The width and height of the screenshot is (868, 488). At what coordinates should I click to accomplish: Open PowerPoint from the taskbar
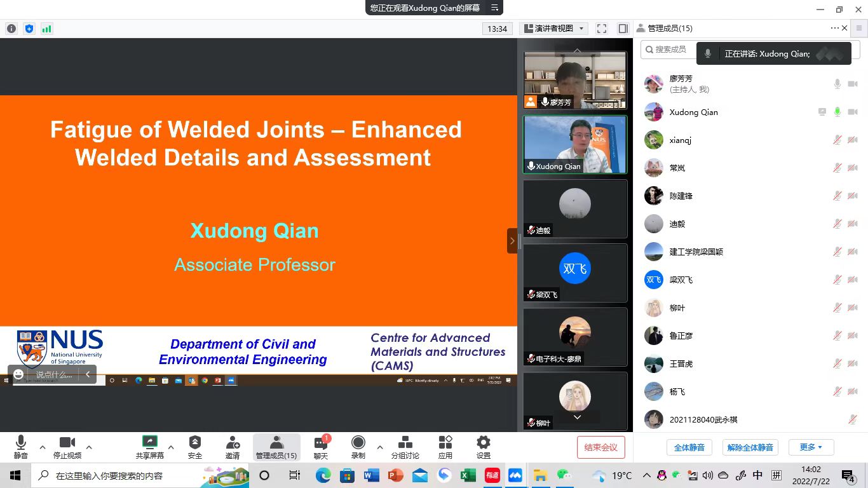(x=395, y=475)
